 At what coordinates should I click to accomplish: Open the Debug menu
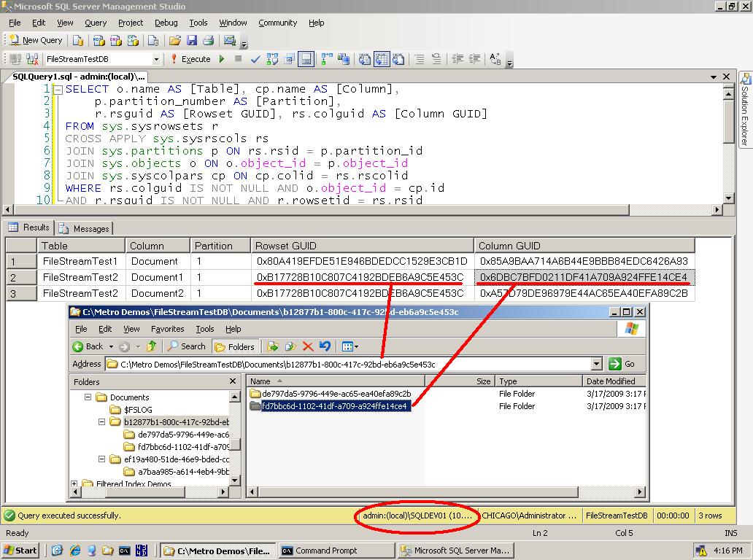tap(166, 23)
